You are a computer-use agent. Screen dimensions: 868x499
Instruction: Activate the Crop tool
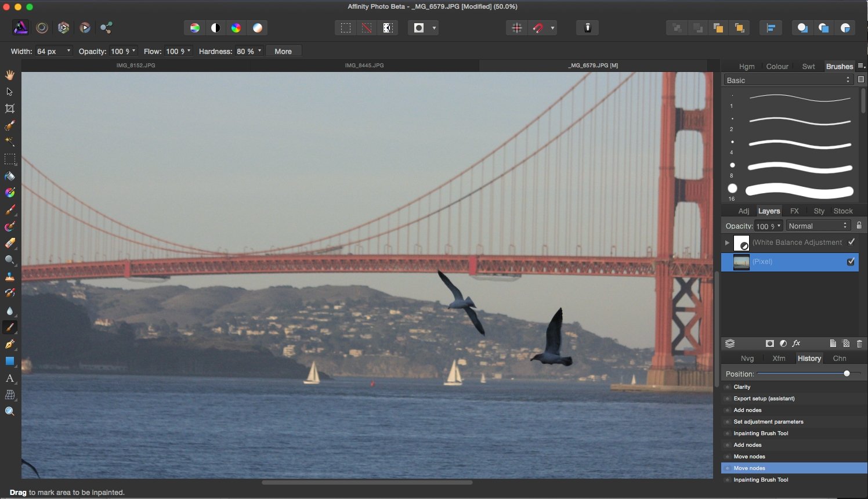(x=9, y=109)
